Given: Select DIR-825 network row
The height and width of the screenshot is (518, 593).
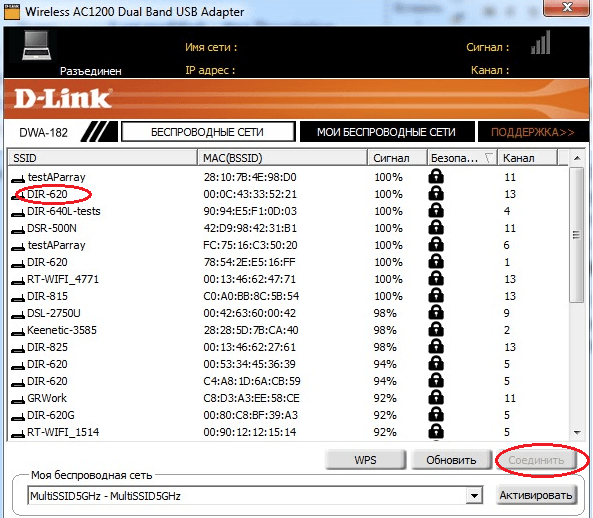Looking at the screenshot, I should point(287,347).
